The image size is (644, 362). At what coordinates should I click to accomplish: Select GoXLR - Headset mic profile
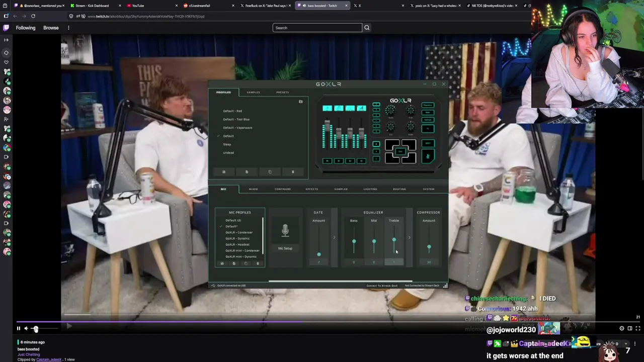click(237, 244)
